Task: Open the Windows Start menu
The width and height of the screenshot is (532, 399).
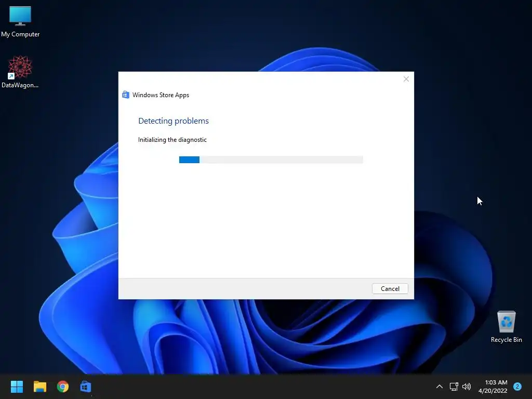Action: [17, 387]
